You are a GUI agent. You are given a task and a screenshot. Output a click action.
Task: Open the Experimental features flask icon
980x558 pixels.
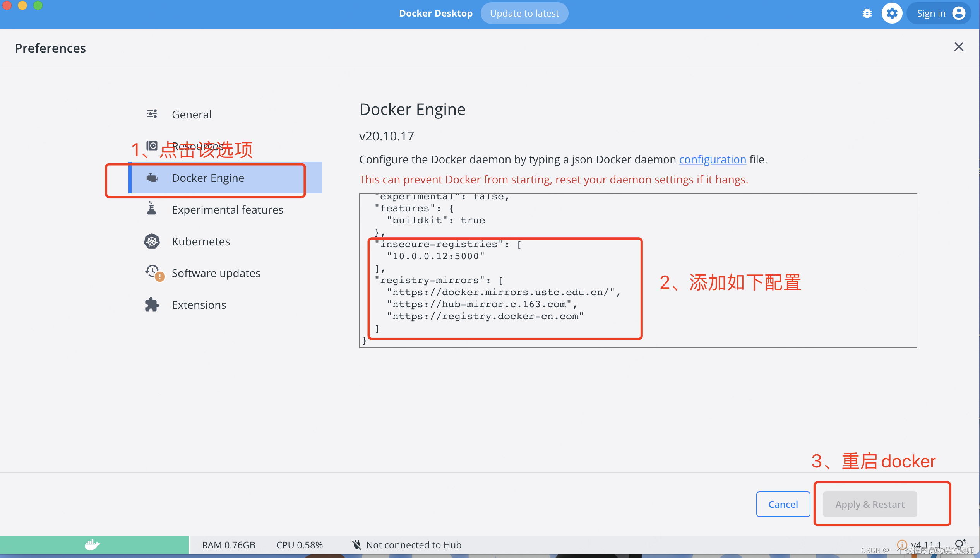pos(152,209)
